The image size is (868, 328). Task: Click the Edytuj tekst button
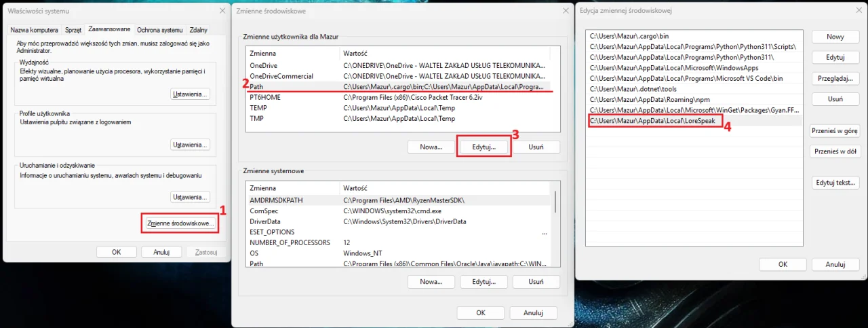835,183
